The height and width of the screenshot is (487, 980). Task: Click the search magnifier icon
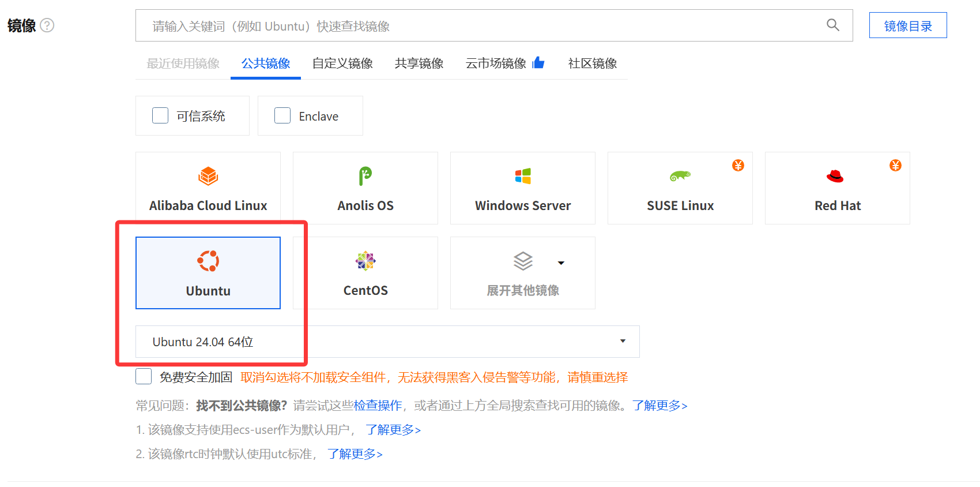click(832, 25)
